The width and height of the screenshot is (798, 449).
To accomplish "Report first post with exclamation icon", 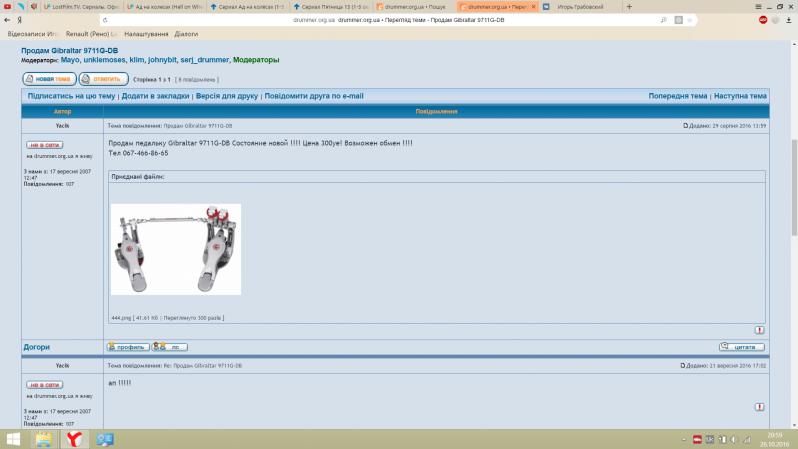I will tap(759, 330).
